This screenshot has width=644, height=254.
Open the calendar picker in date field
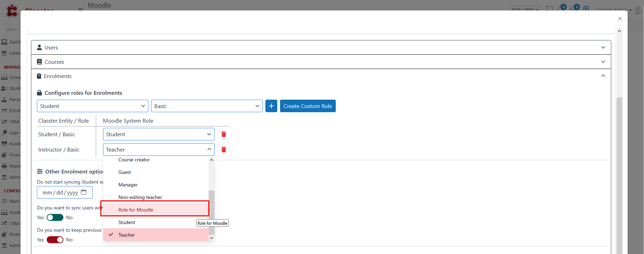pos(84,192)
